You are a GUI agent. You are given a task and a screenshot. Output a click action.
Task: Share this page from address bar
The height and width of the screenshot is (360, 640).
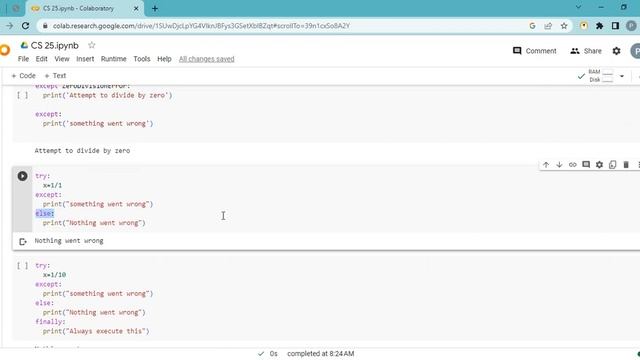coord(548,26)
